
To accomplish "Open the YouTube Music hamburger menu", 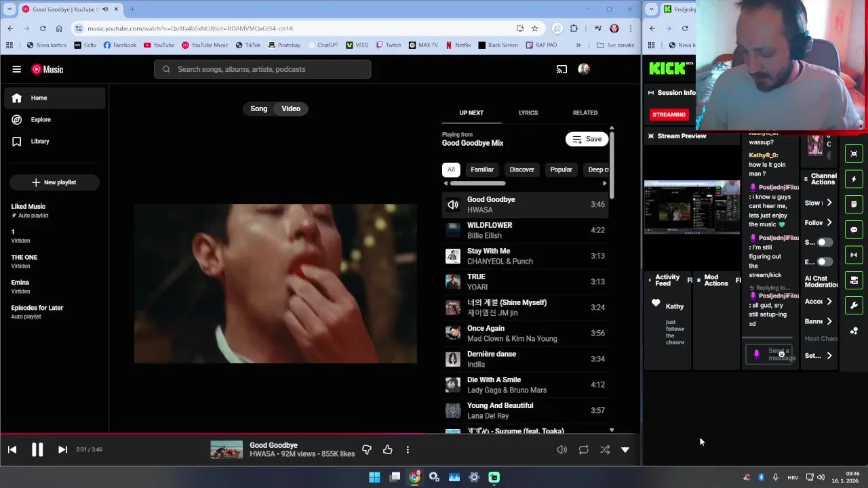I will [16, 69].
